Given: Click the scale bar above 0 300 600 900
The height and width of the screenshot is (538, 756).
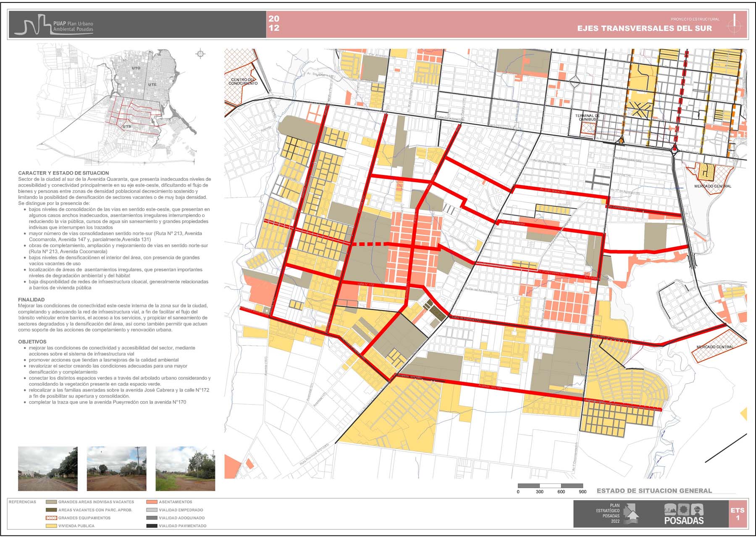Looking at the screenshot, I should point(550,486).
